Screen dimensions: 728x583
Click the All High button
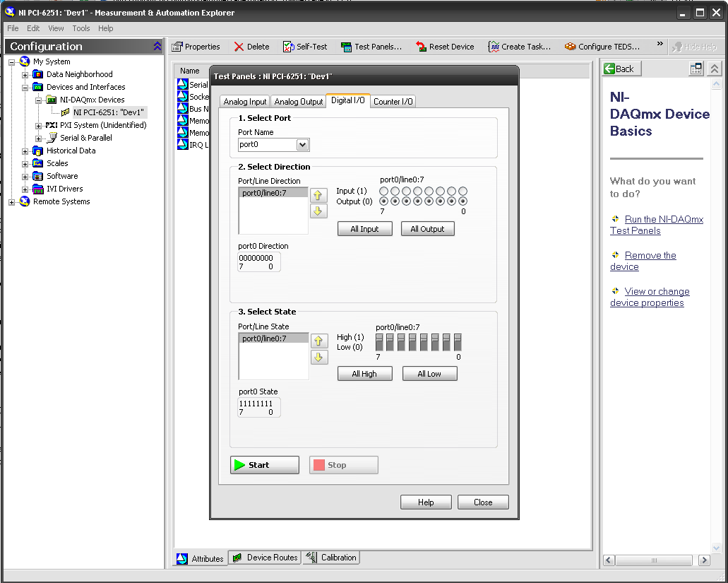pos(364,374)
